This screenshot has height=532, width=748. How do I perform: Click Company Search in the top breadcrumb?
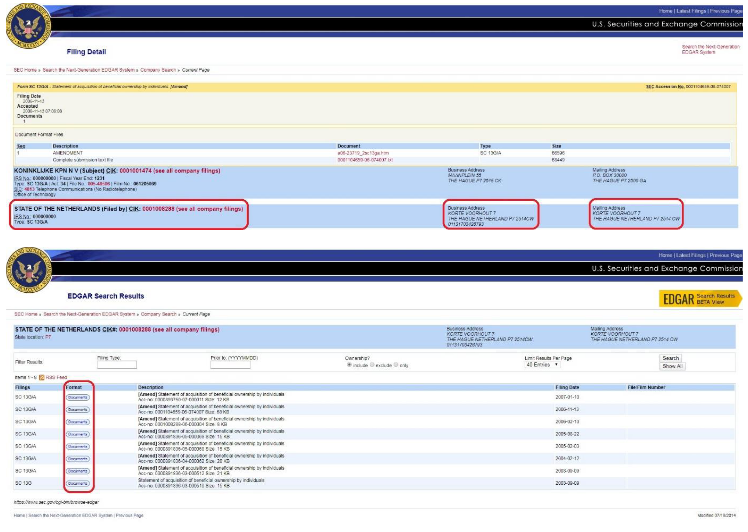[x=158, y=71]
